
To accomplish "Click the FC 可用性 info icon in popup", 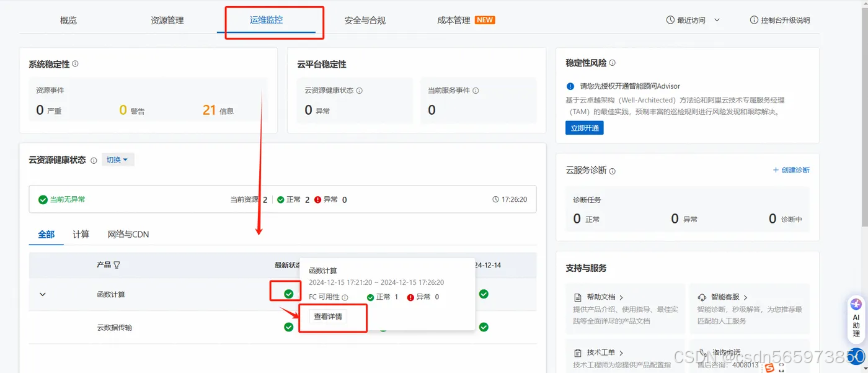I will coord(345,297).
